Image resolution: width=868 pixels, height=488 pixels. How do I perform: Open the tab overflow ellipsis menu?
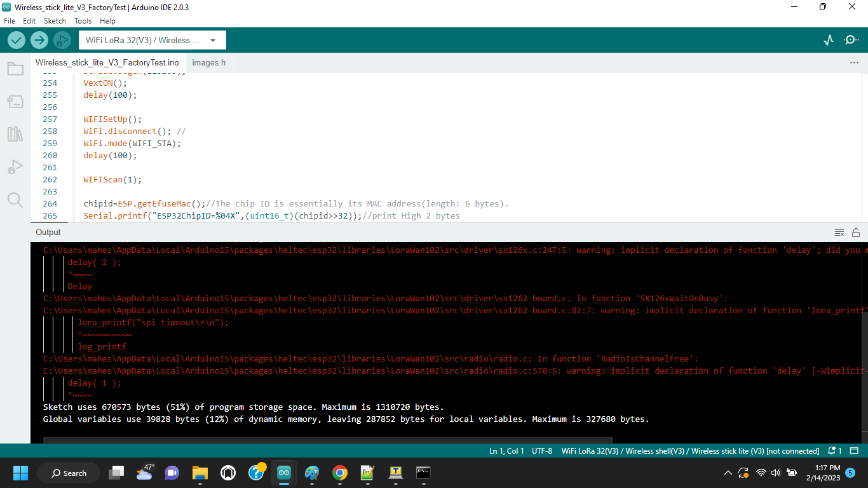click(x=855, y=62)
